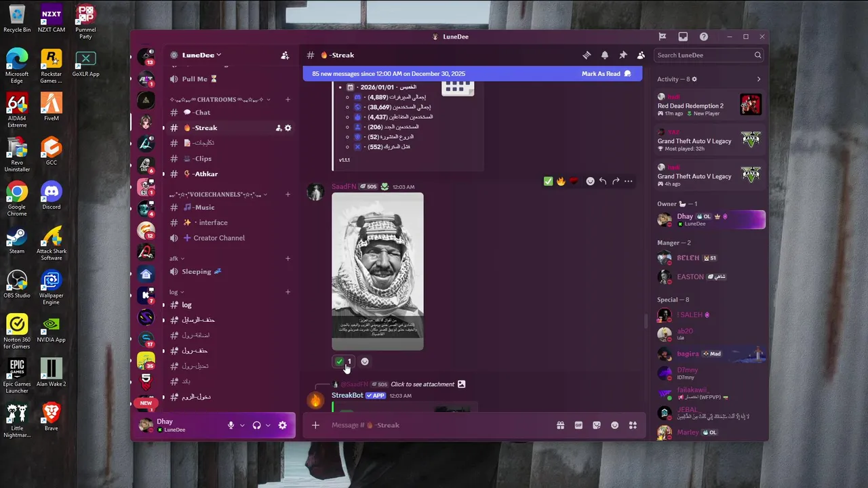The width and height of the screenshot is (868, 488).
Task: Toggle microphone mute
Action: click(231, 426)
